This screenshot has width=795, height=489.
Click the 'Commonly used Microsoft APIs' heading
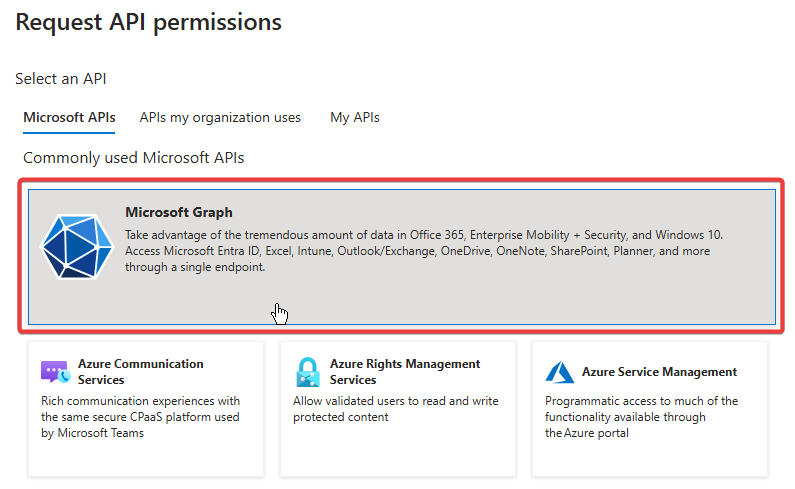[x=133, y=158]
